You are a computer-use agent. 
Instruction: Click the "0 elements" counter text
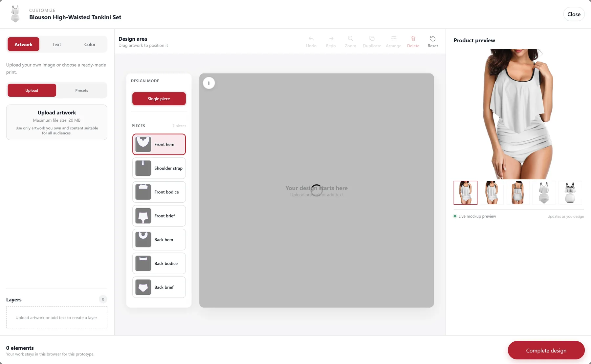coord(20,348)
